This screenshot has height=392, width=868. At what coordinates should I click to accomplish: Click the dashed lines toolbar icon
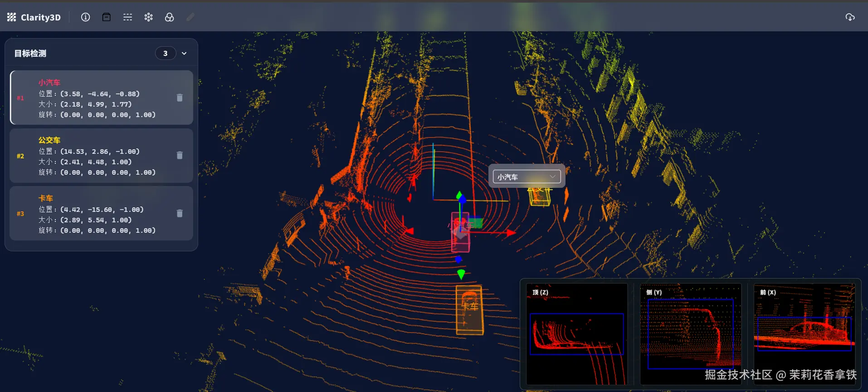coord(128,17)
